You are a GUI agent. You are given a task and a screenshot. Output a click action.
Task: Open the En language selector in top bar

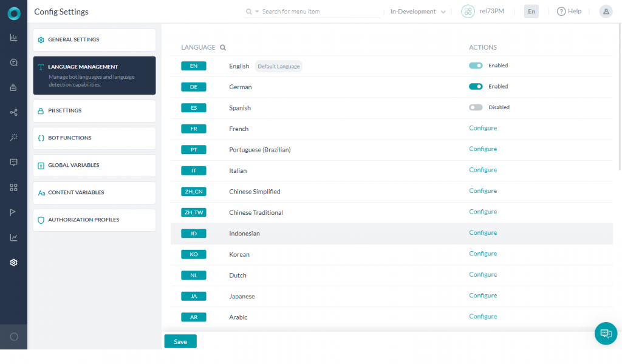[x=531, y=11]
